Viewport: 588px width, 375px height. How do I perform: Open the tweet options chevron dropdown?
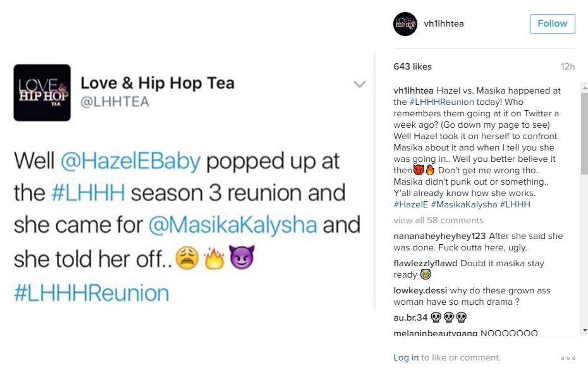click(360, 84)
